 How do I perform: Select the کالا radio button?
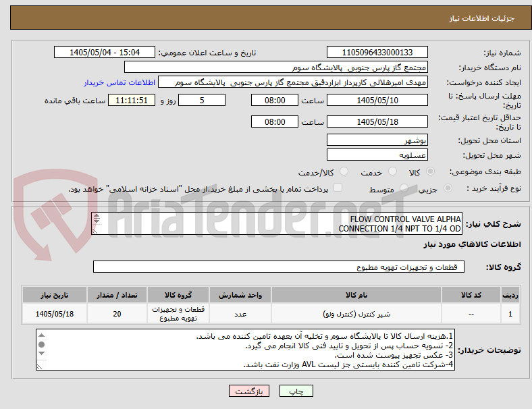point(430,171)
